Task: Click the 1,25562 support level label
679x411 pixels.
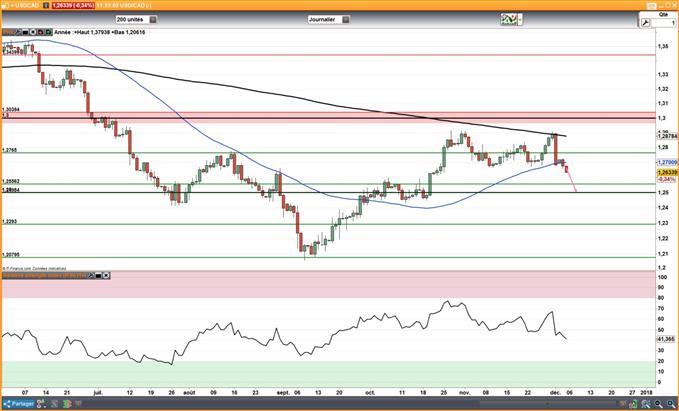Action: [11, 181]
